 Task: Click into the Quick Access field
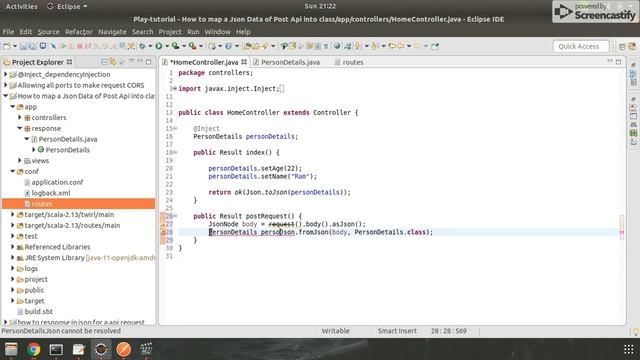[581, 47]
